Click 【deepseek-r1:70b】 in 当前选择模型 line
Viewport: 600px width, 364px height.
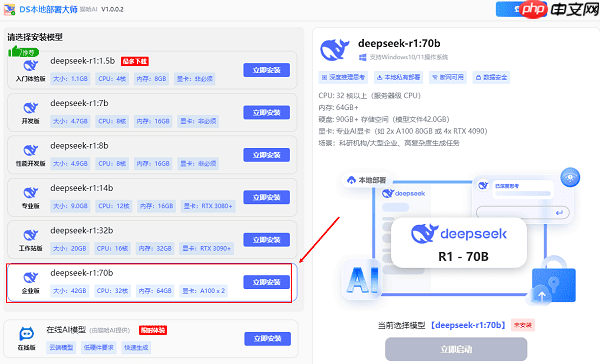coord(468,325)
